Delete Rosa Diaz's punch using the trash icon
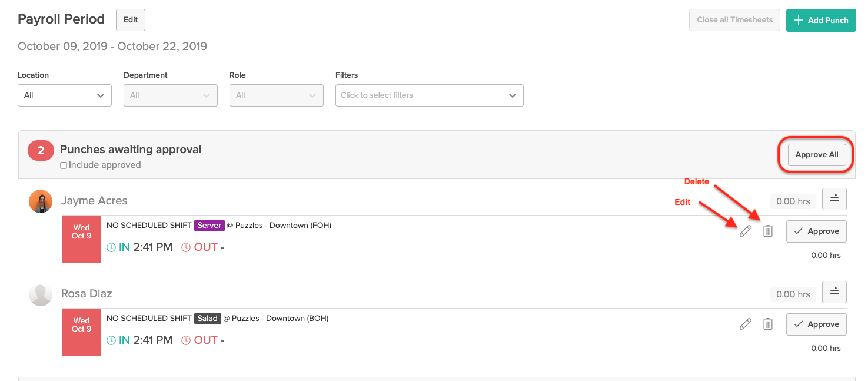 click(767, 324)
